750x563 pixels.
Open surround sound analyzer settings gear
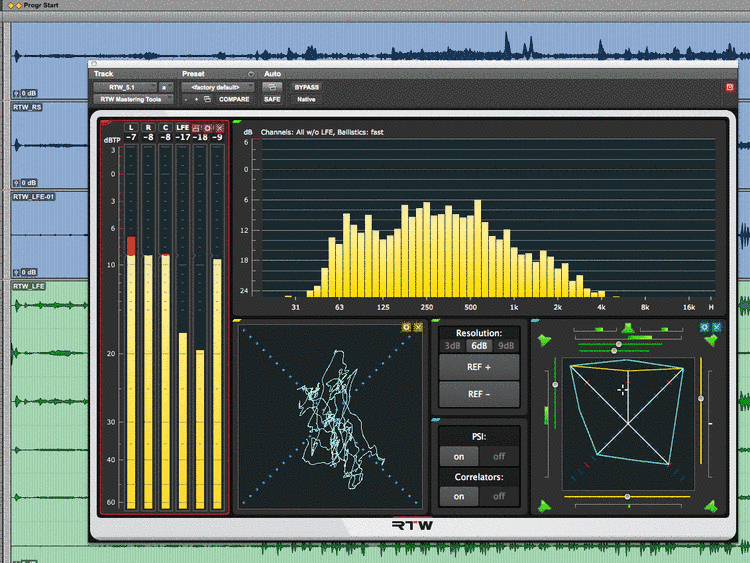pos(705,327)
